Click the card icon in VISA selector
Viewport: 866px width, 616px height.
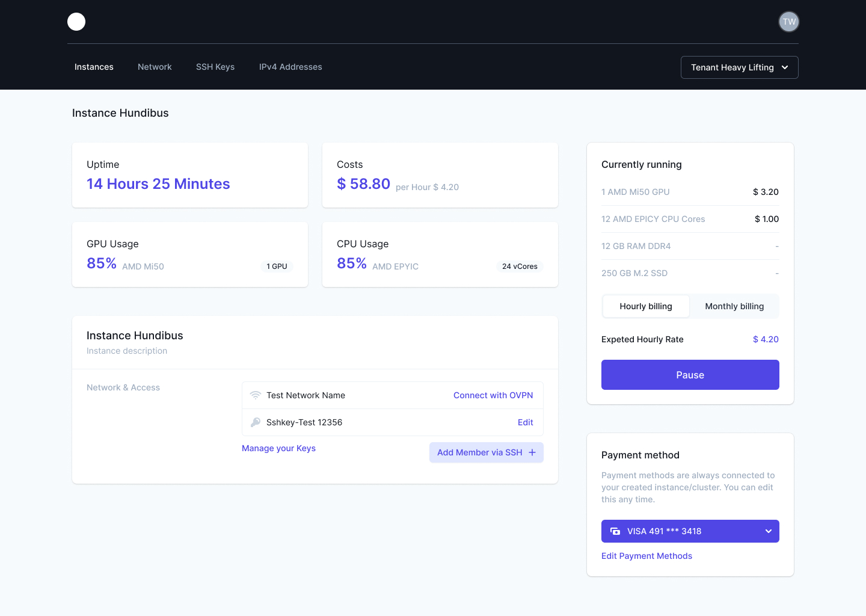(x=615, y=531)
